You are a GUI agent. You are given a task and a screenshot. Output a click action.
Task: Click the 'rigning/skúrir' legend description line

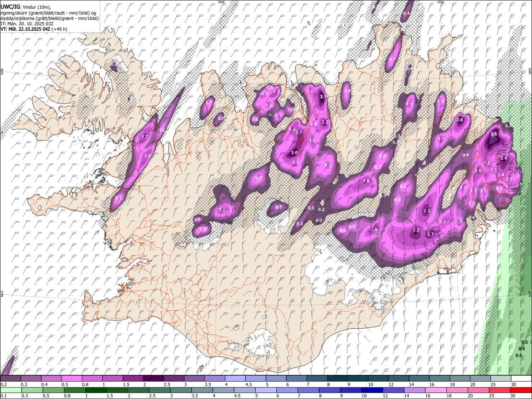click(x=49, y=13)
